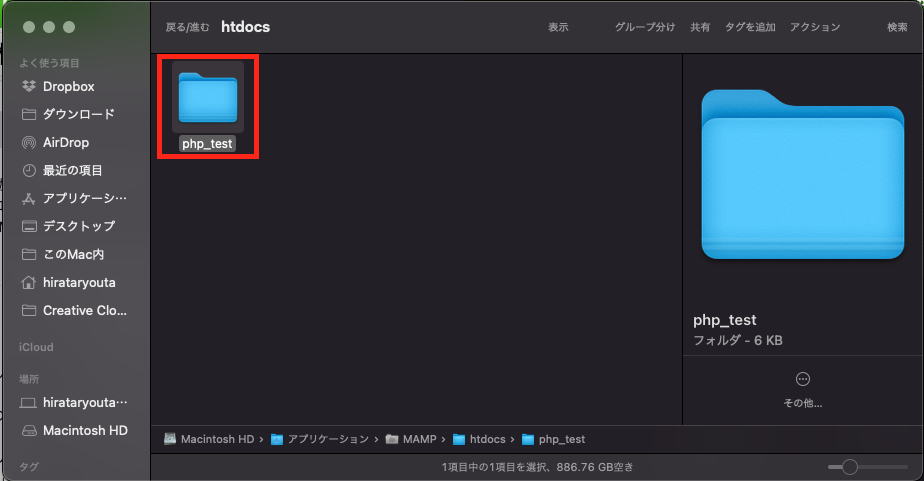
Task: Select このMac内 in the sidebar
Action: [75, 255]
